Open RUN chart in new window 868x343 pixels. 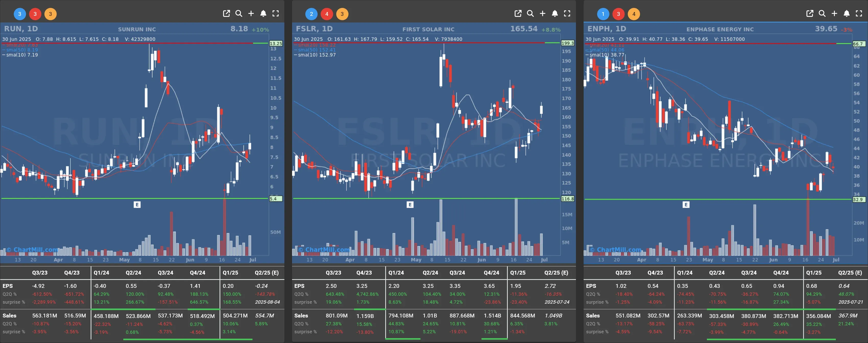pos(226,14)
